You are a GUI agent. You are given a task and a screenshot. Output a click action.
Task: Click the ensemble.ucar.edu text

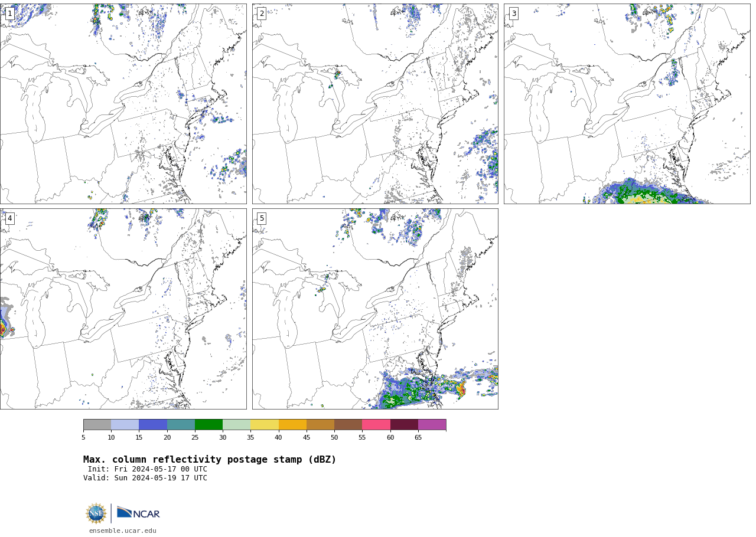[x=123, y=531]
